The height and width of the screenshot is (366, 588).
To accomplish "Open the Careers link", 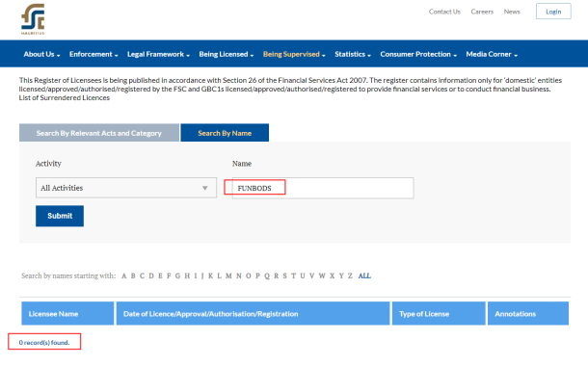I will [x=482, y=12].
